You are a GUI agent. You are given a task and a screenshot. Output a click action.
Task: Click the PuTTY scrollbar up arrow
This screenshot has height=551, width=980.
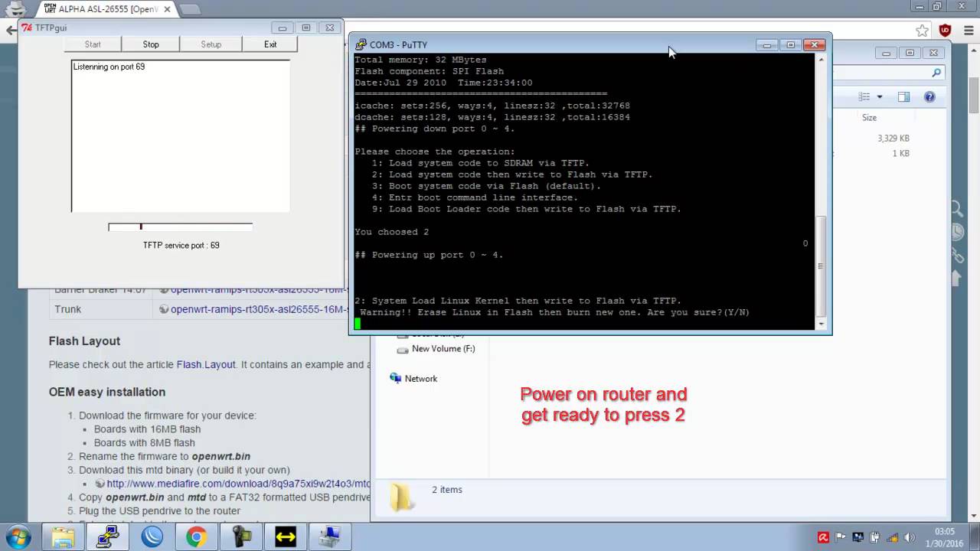[x=821, y=59]
